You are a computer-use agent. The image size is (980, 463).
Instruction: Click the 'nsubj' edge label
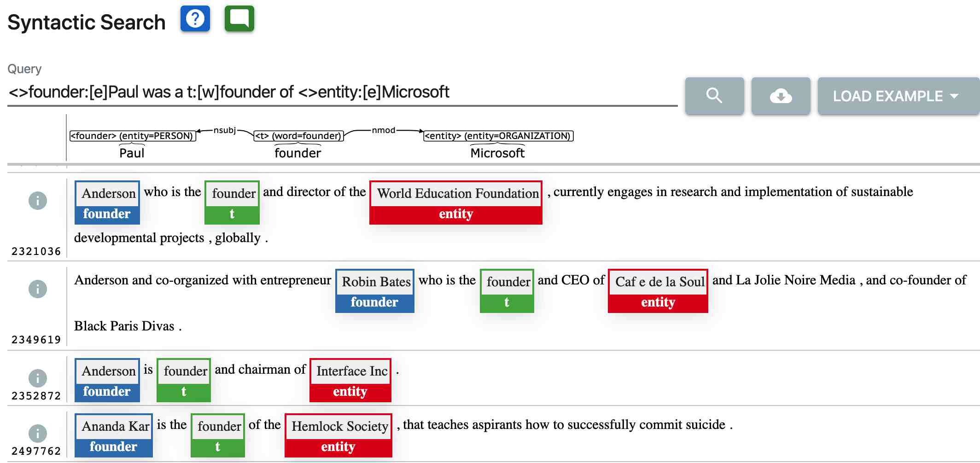[x=225, y=130]
